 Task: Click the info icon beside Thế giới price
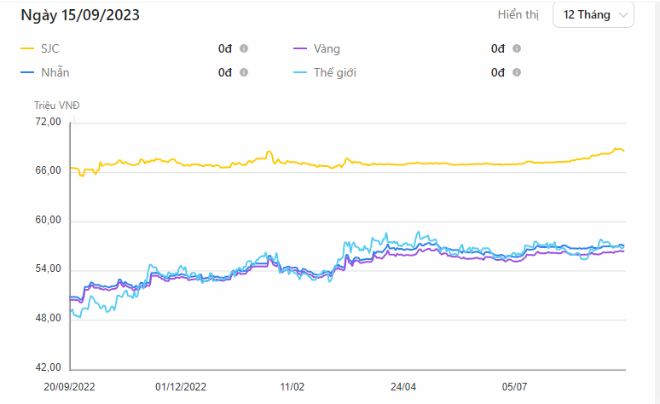517,72
